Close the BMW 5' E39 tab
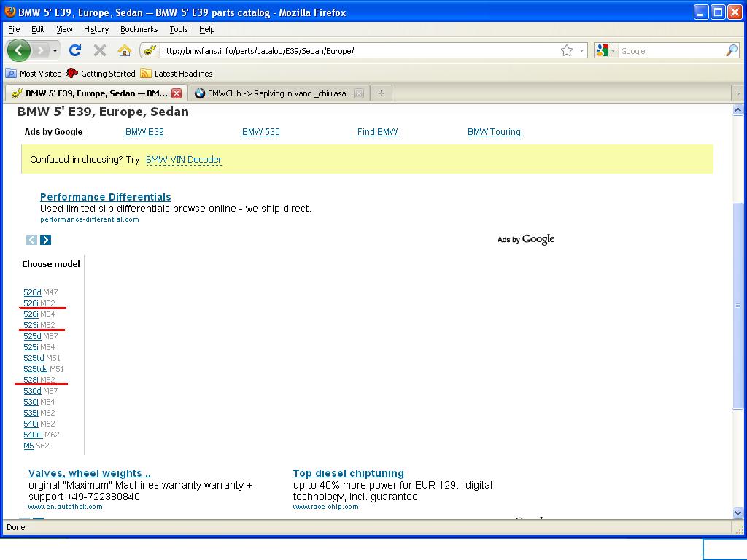Image resolution: width=747 pixels, height=560 pixels. (x=177, y=93)
